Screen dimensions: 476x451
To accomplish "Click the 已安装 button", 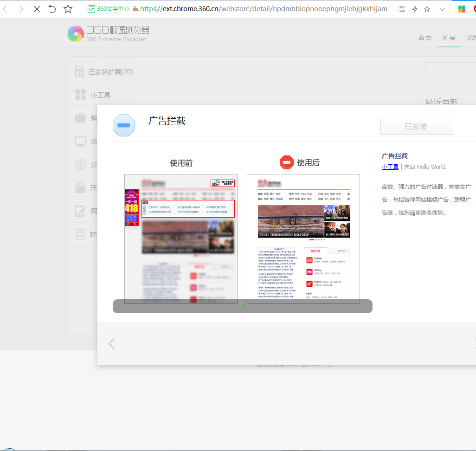I will coord(416,126).
